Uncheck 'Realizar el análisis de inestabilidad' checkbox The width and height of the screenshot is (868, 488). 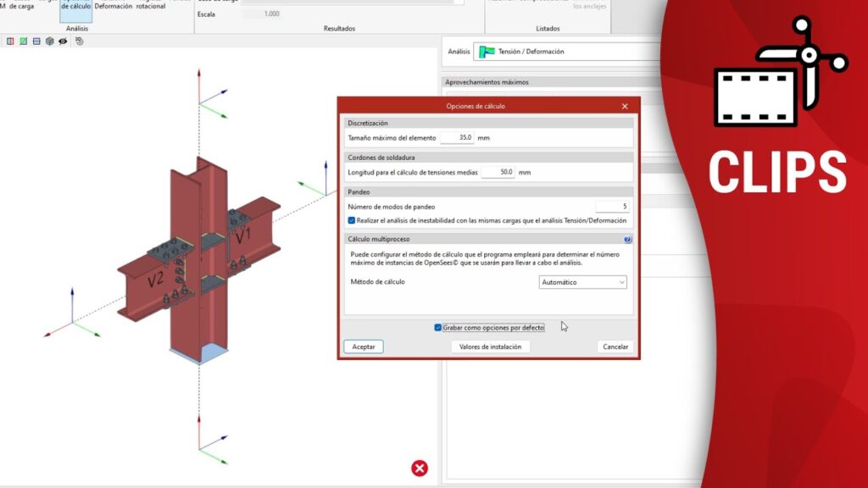pyautogui.click(x=352, y=220)
